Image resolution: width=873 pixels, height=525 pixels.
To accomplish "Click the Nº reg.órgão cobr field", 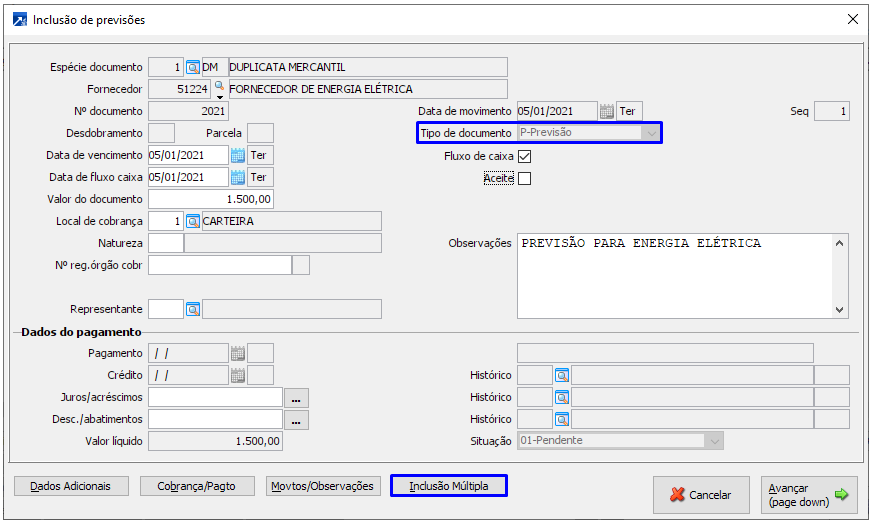I will click(x=220, y=266).
